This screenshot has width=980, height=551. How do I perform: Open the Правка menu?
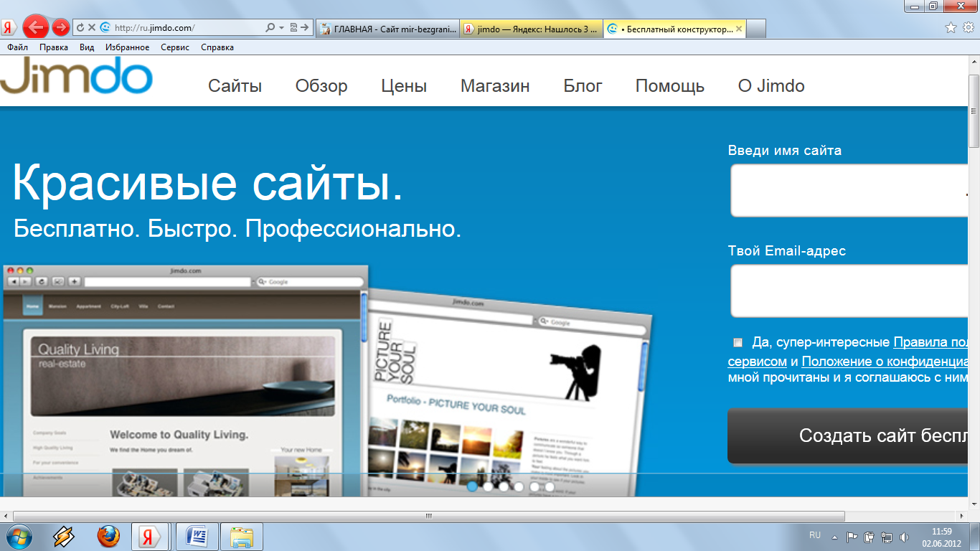[54, 47]
